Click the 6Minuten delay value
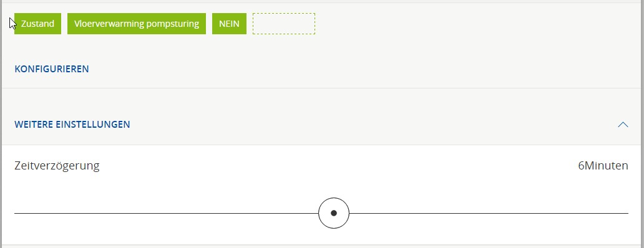 603,166
